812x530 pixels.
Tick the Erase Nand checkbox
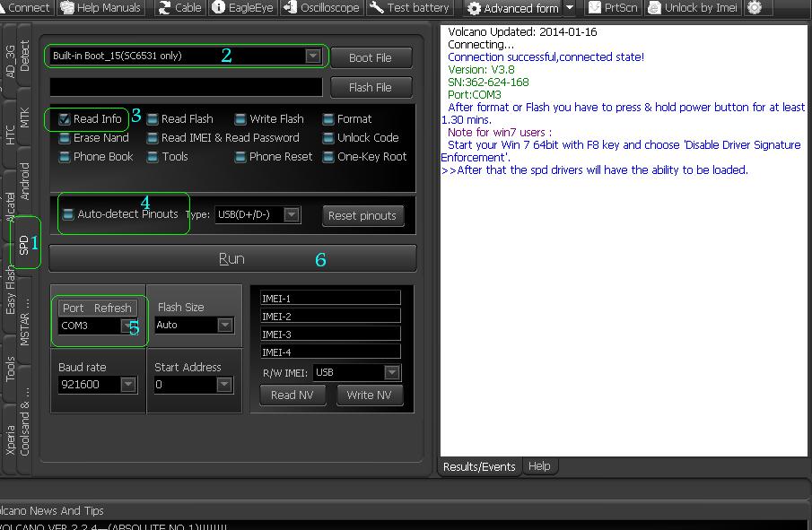pyautogui.click(x=65, y=138)
